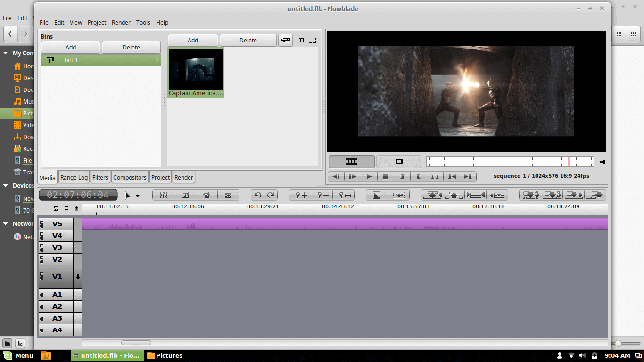Click the overwrite range insert button
Image resolution: width=644 pixels, height=362 pixels.
[531, 195]
